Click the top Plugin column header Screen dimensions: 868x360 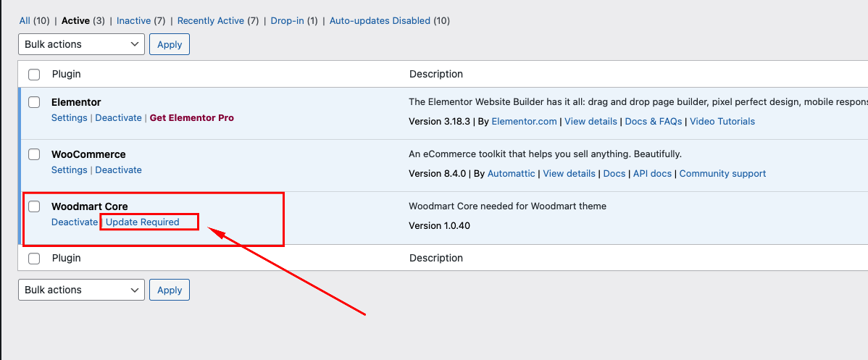click(67, 74)
